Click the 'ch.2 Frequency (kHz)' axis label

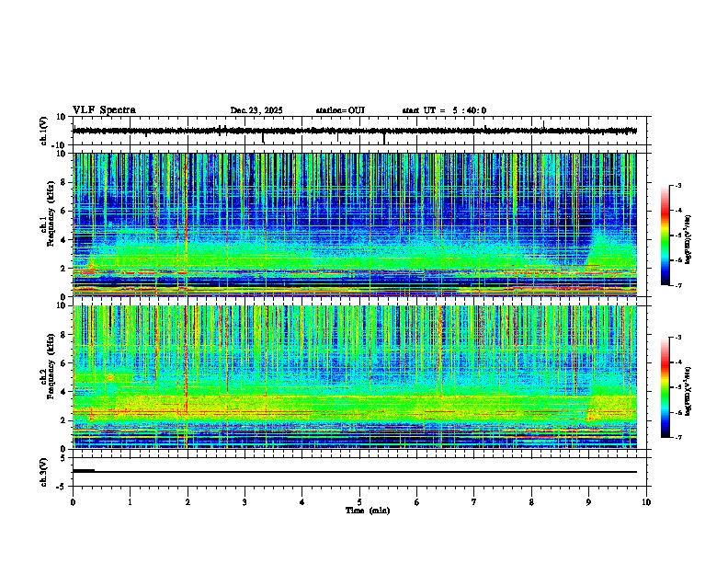click(x=47, y=366)
